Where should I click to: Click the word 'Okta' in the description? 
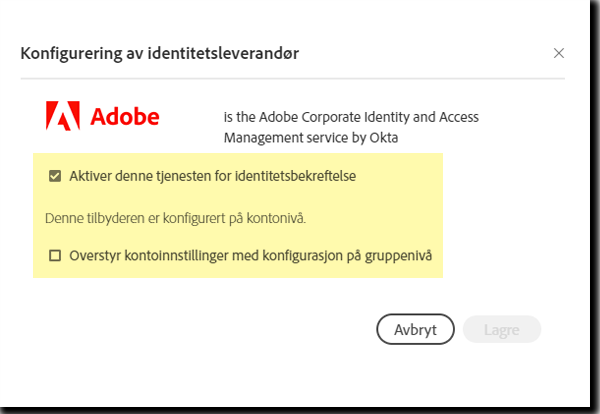pos(384,138)
